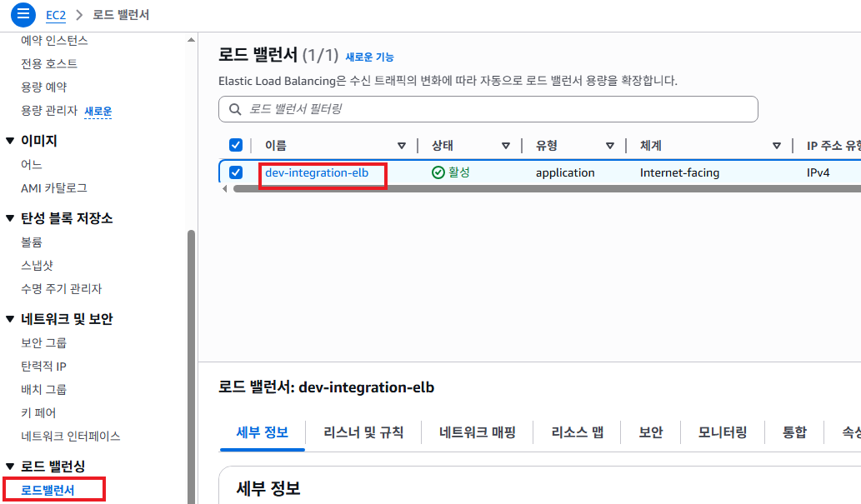
Task: Open 스냅샷 in the sidebar
Action: tap(37, 266)
